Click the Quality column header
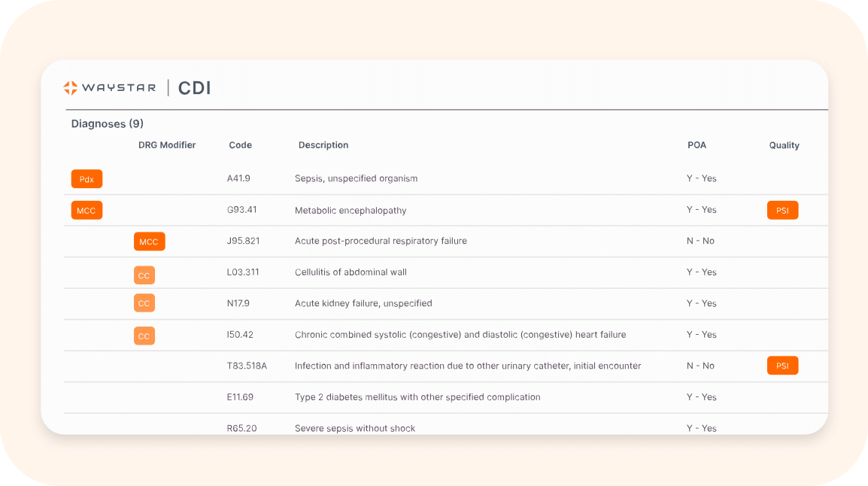This screenshot has height=486, width=868. pyautogui.click(x=784, y=145)
